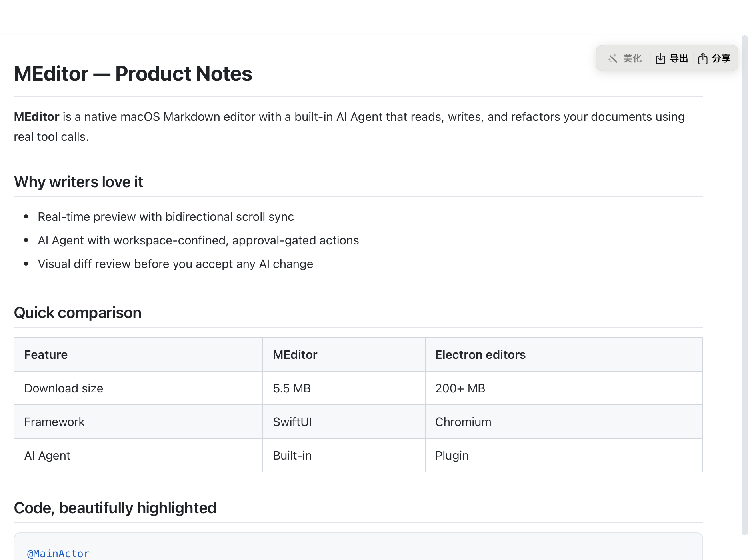Image resolution: width=748 pixels, height=560 pixels.
Task: Click the 分享 share button label
Action: pos(721,58)
